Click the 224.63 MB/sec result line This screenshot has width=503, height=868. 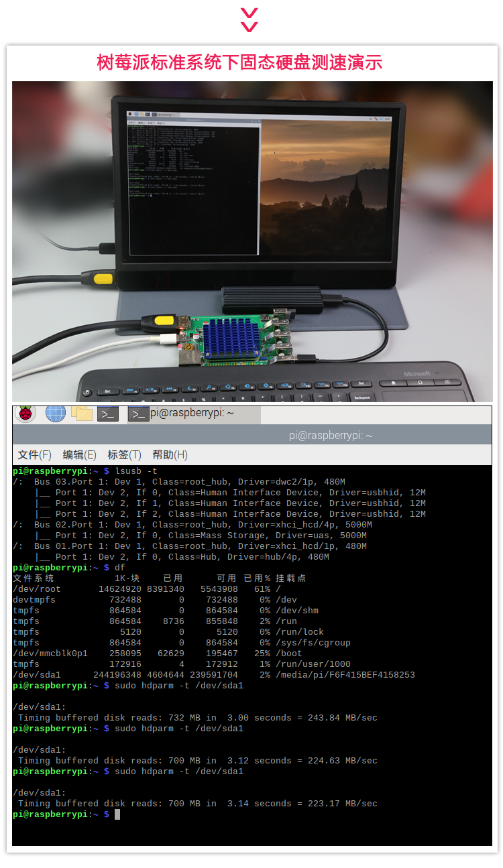tap(198, 761)
